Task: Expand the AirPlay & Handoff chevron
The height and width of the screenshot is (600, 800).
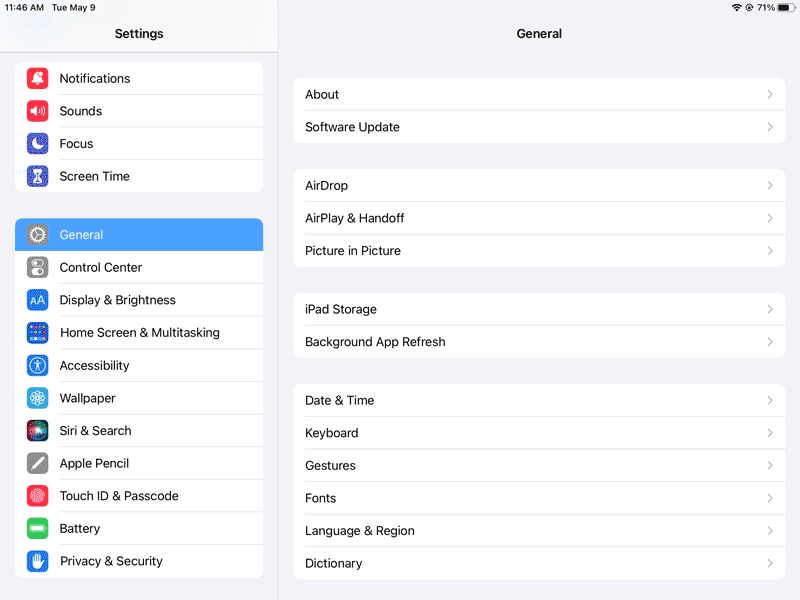Action: tap(770, 218)
